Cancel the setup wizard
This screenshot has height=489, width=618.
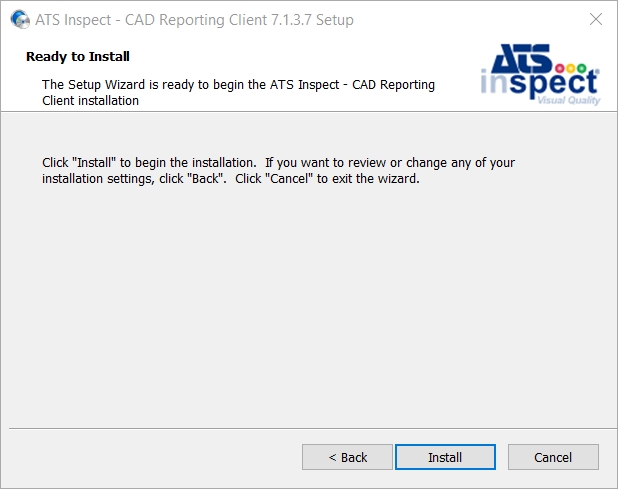(x=553, y=457)
